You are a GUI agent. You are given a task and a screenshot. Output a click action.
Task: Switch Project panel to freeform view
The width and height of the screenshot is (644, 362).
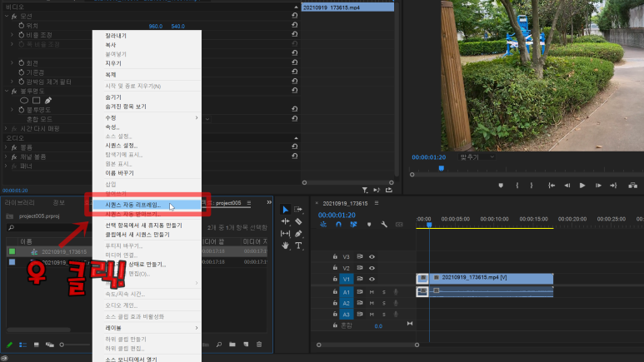click(50, 345)
